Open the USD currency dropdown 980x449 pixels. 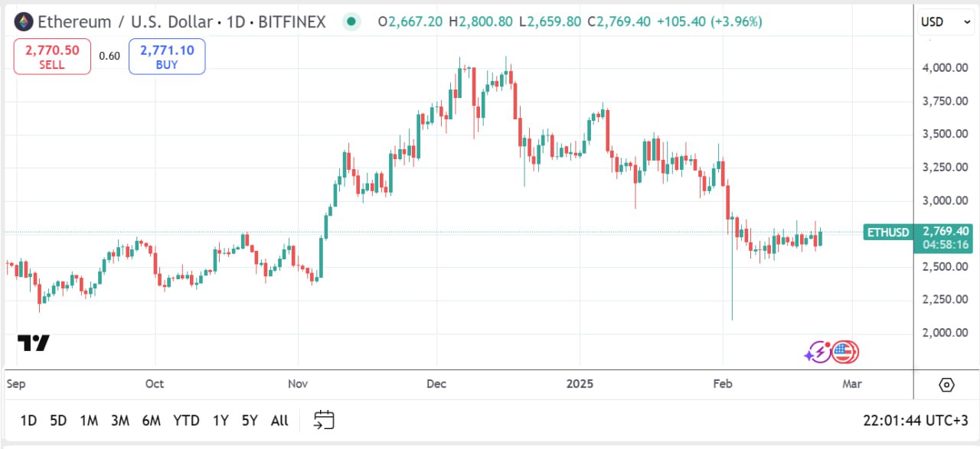946,21
